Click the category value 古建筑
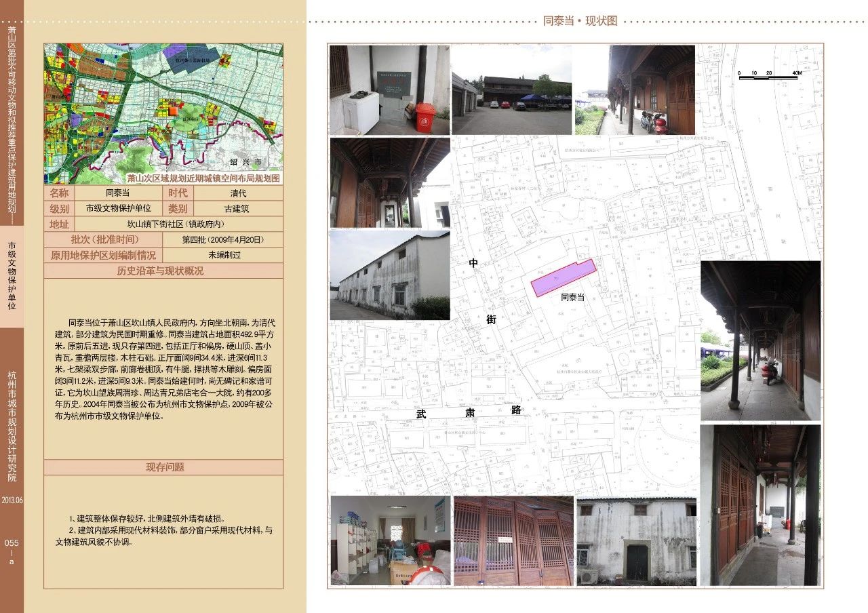 click(237, 209)
